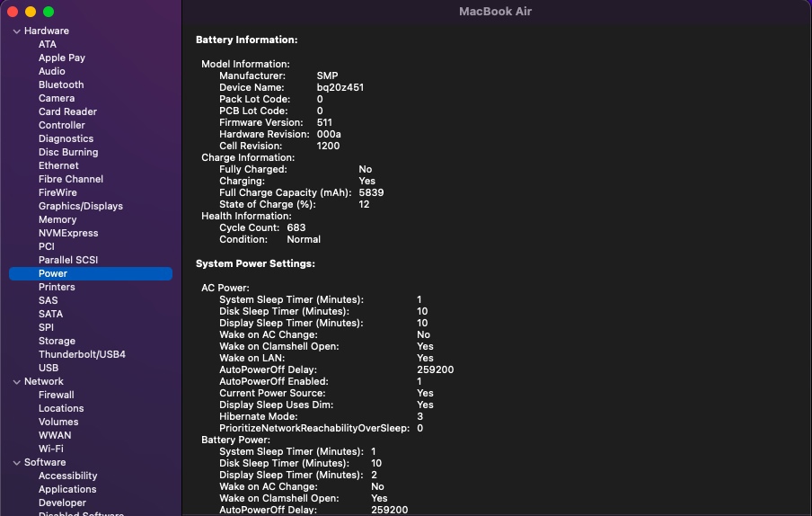
Task: Click the Hibernate Mode value 3
Action: (x=420, y=416)
